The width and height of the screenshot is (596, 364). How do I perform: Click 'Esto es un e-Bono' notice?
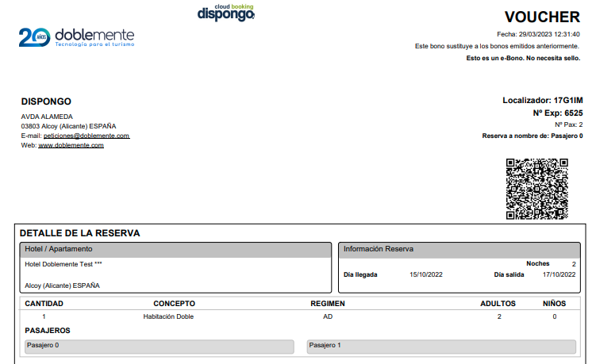[524, 58]
